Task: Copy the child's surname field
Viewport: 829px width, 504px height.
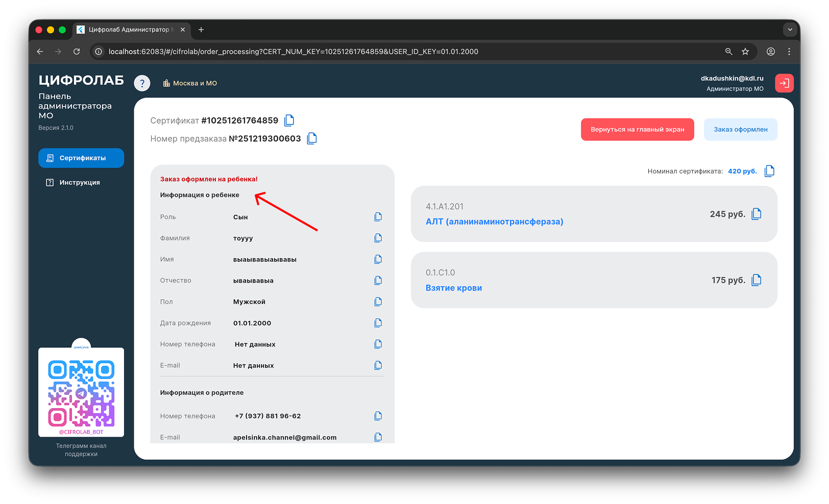Action: tap(378, 238)
